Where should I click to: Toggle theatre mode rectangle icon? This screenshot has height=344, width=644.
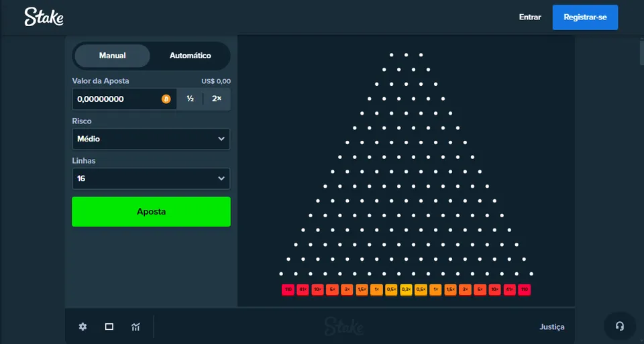tap(109, 327)
